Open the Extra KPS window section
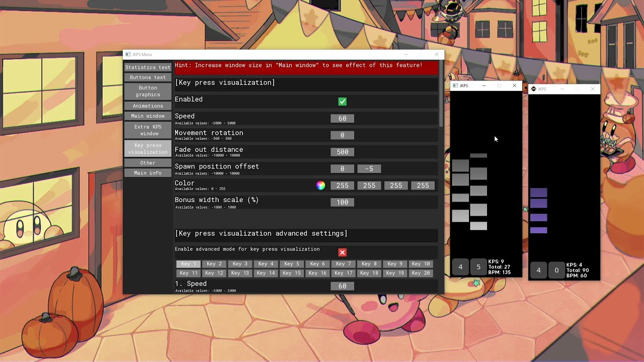This screenshot has height=362, width=644. coord(148,130)
